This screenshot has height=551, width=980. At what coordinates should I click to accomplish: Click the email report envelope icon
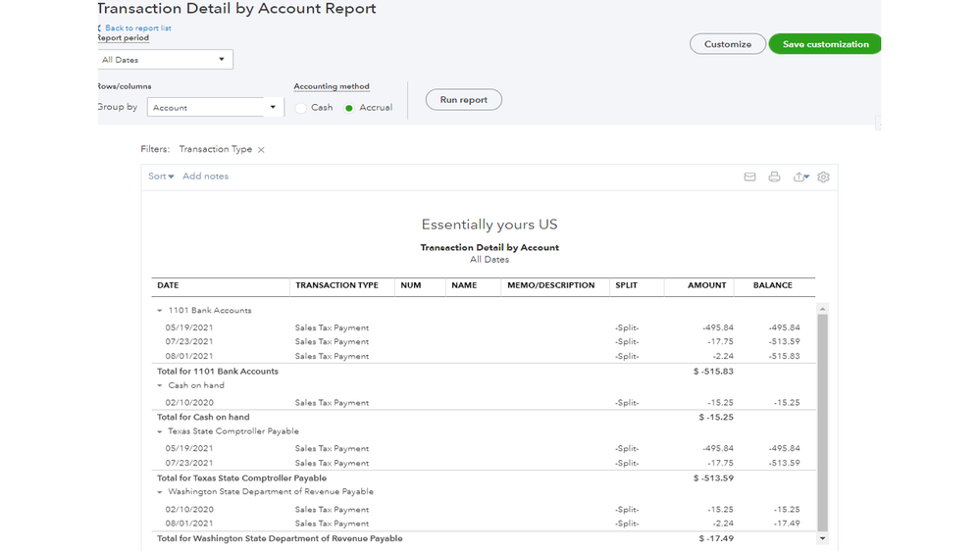[749, 177]
